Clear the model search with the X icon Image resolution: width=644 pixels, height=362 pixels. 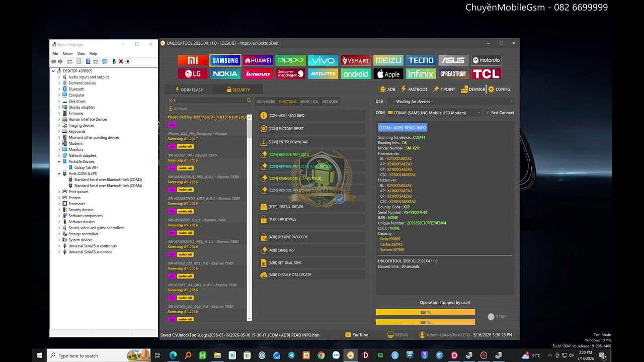171,101
